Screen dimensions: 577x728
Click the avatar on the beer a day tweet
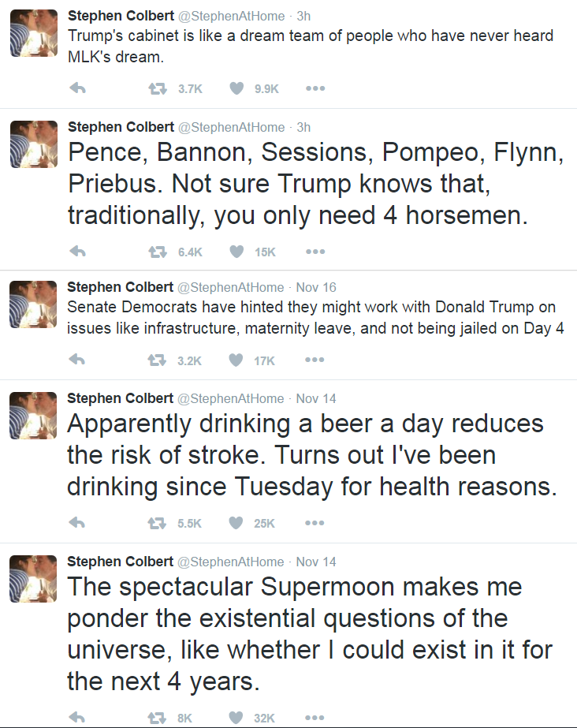[34, 416]
